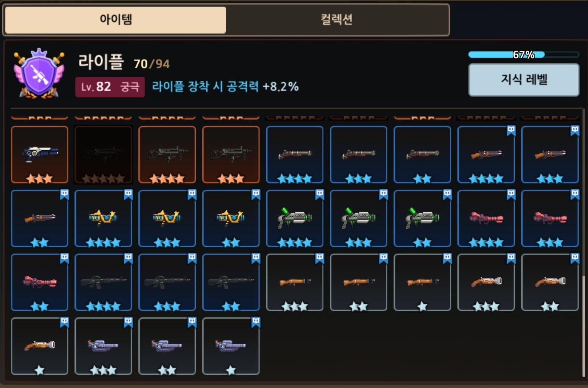
Task: Open the 지식 레벨 button
Action: tap(524, 80)
